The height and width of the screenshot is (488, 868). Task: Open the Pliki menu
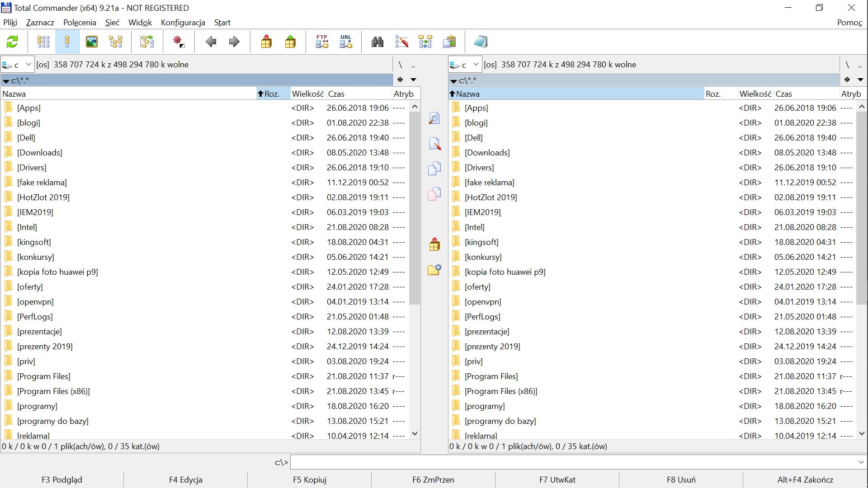pos(10,23)
